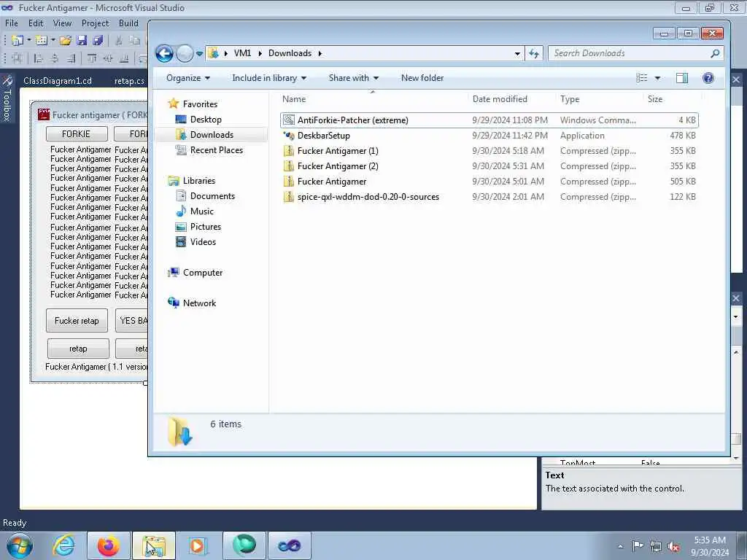The image size is (747, 560).
Task: Click the New folder button
Action: [x=422, y=77]
